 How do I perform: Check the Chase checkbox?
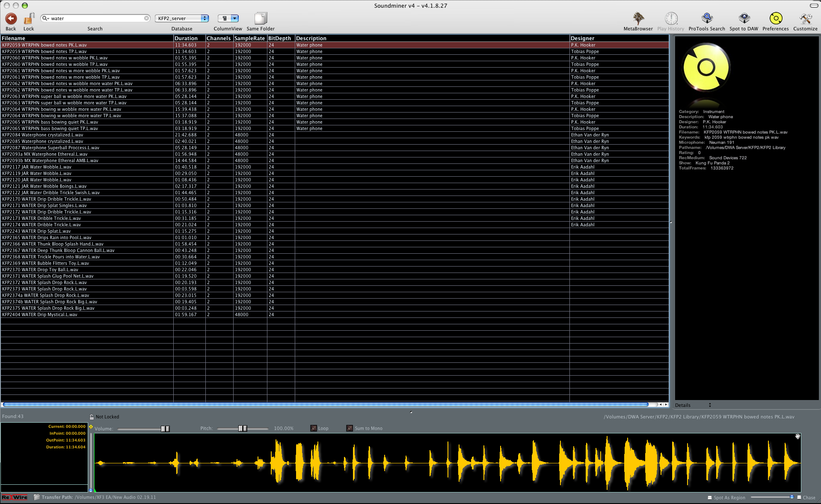(x=799, y=497)
